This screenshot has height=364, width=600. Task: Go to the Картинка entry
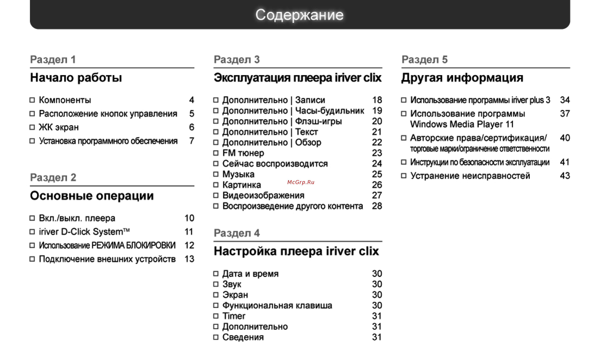(242, 185)
